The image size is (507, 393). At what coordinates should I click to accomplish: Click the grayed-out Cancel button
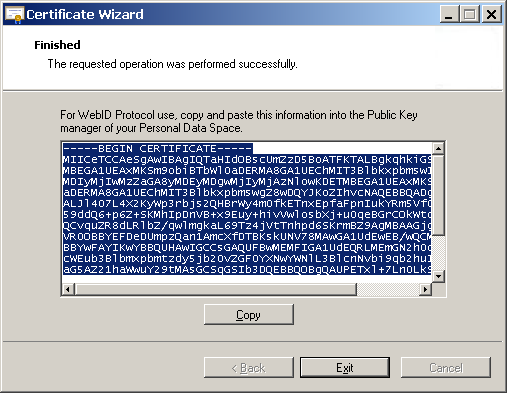446,367
